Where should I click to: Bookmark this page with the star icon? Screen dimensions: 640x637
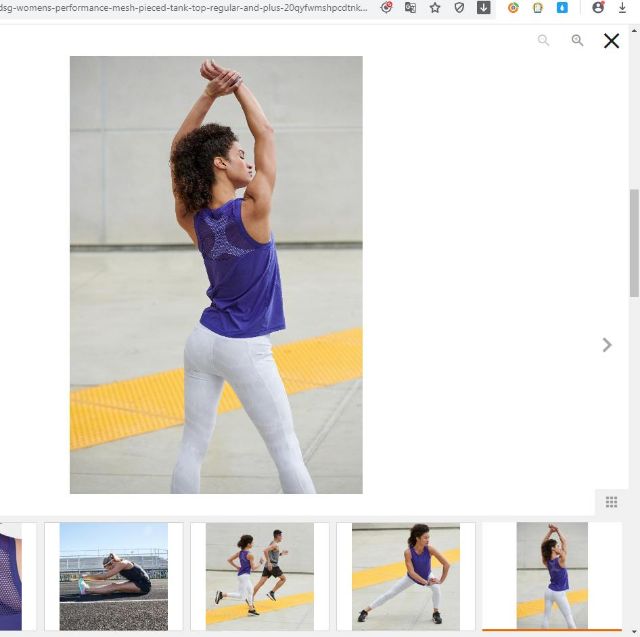(435, 8)
